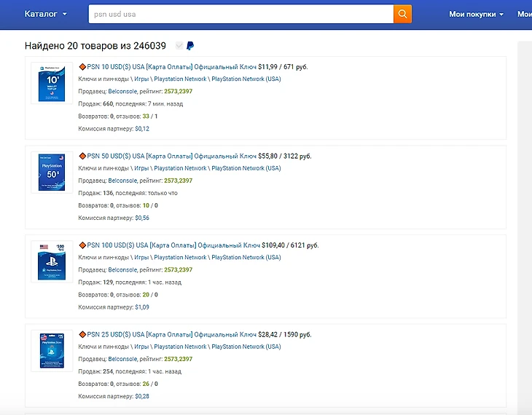Toggle the gray checkmark filter icon
Viewport: 532px width, 415px height.
pos(179,46)
